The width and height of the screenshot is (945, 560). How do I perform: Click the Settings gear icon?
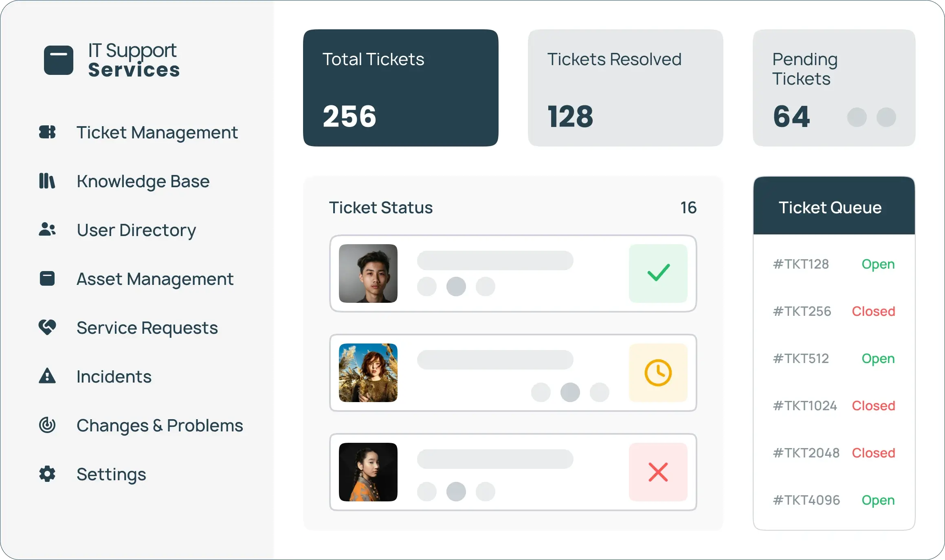tap(47, 474)
